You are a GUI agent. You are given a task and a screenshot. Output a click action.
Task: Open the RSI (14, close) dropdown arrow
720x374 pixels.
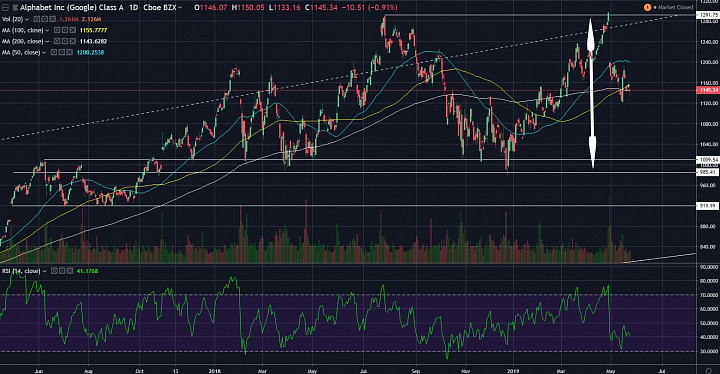click(45, 271)
